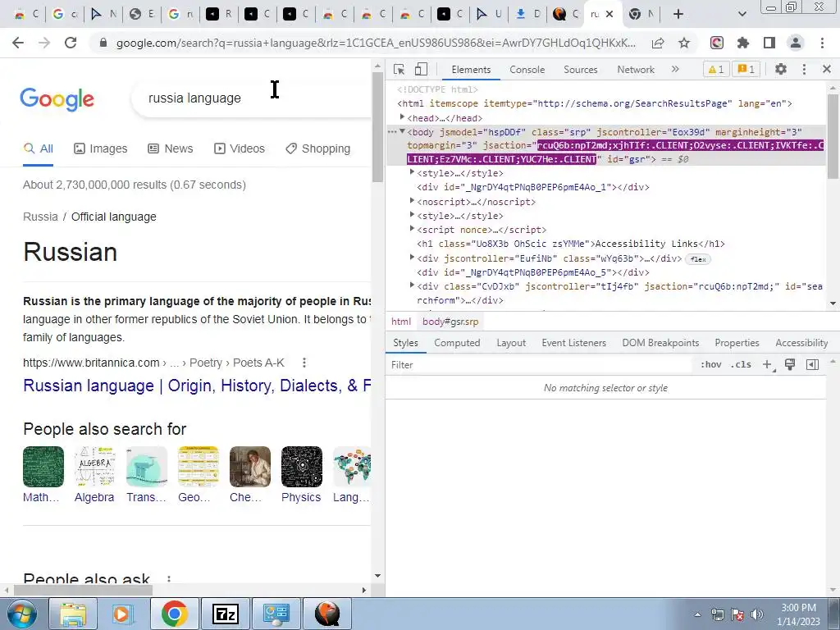Click the issues counter badge in DevTools
Image resolution: width=840 pixels, height=630 pixels.
[x=746, y=69]
